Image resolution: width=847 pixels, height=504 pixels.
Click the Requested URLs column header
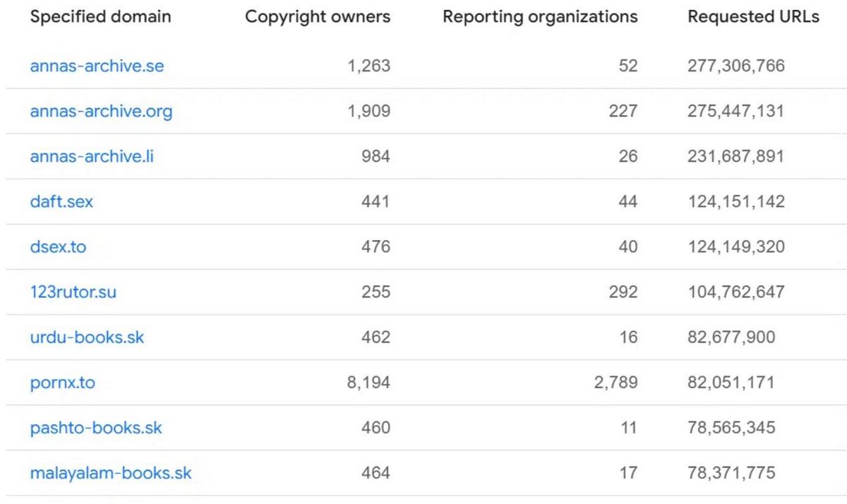coord(753,18)
